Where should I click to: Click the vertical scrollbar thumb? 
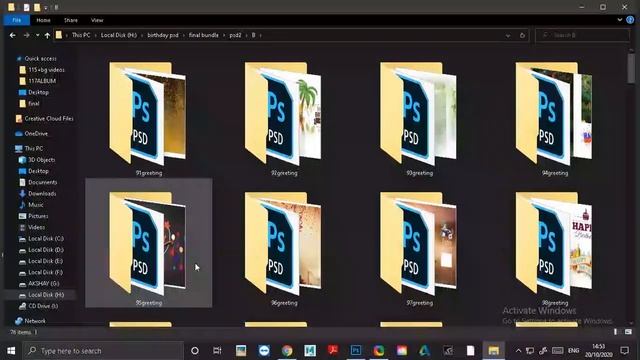[631, 68]
